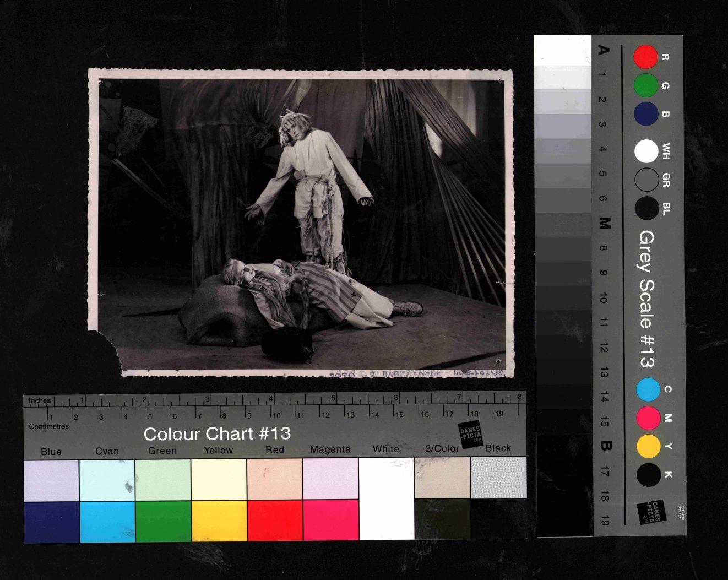The image size is (728, 580).
Task: Pick the saturated red swatch under Red
Action: pyautogui.click(x=275, y=521)
